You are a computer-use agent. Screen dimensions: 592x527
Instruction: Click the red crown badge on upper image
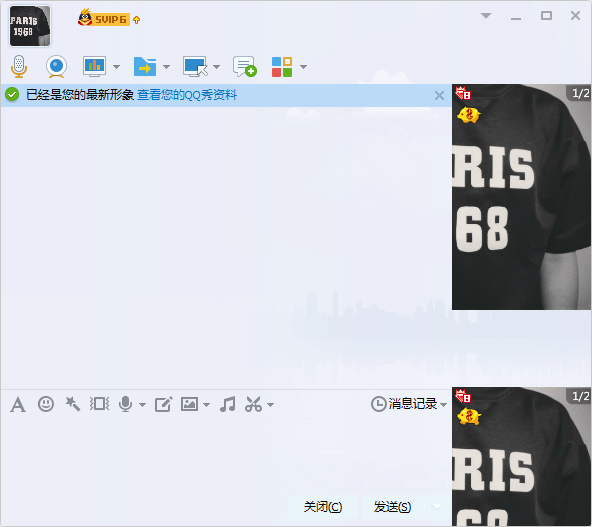point(463,93)
